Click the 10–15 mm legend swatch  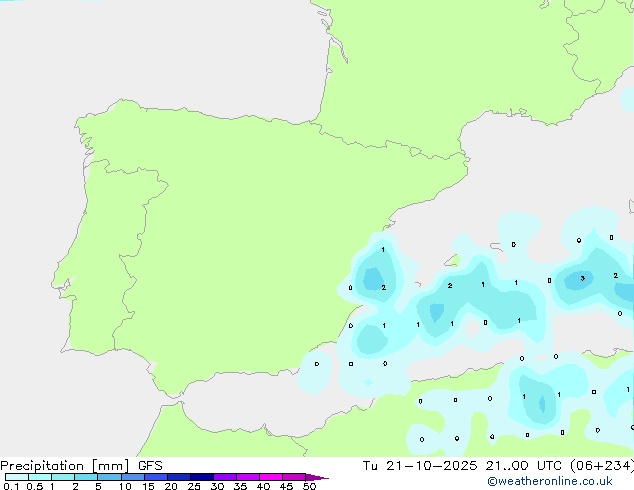(133, 477)
